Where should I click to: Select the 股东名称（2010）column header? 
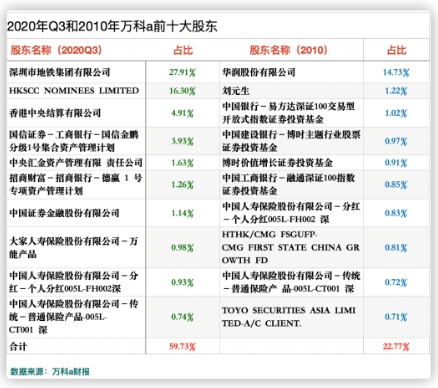tap(289, 50)
